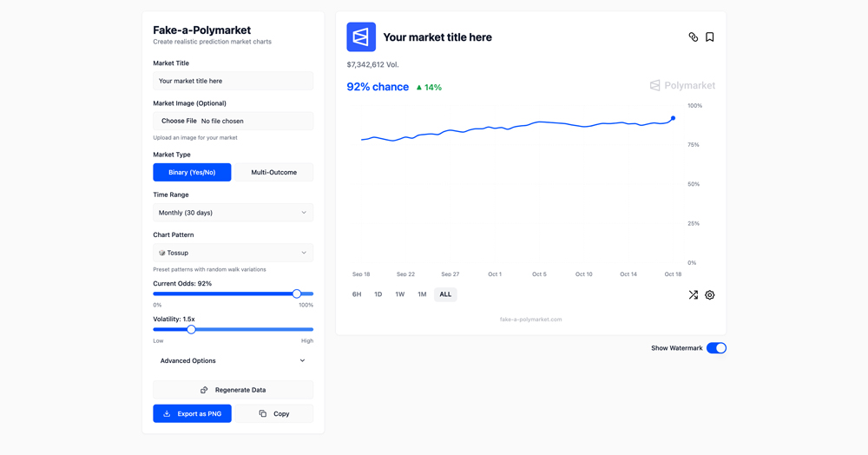
Task: Select Multi-Outcome market type
Action: [273, 172]
